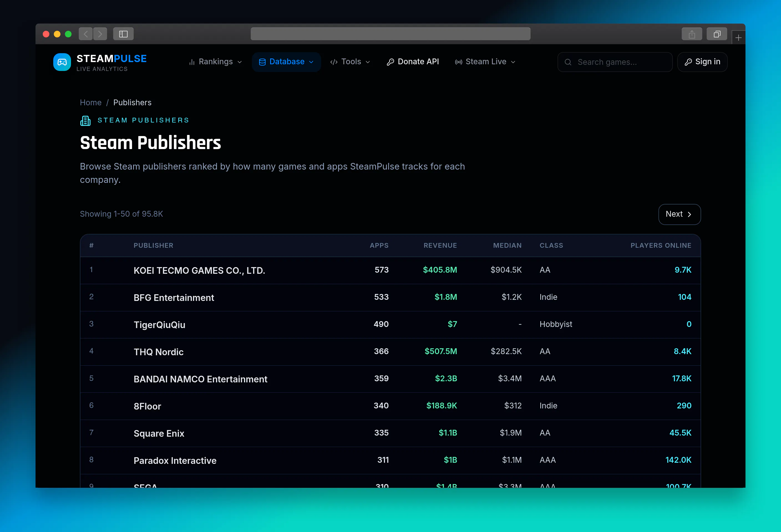Image resolution: width=781 pixels, height=532 pixels.
Task: Open Paradox Interactive publisher page
Action: [175, 461]
